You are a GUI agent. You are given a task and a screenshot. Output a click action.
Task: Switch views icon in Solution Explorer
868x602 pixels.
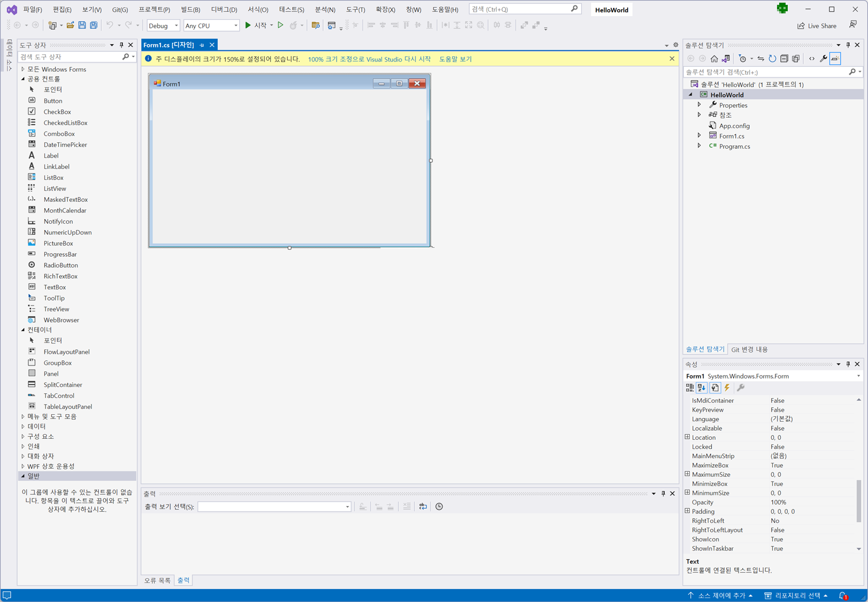coord(726,58)
